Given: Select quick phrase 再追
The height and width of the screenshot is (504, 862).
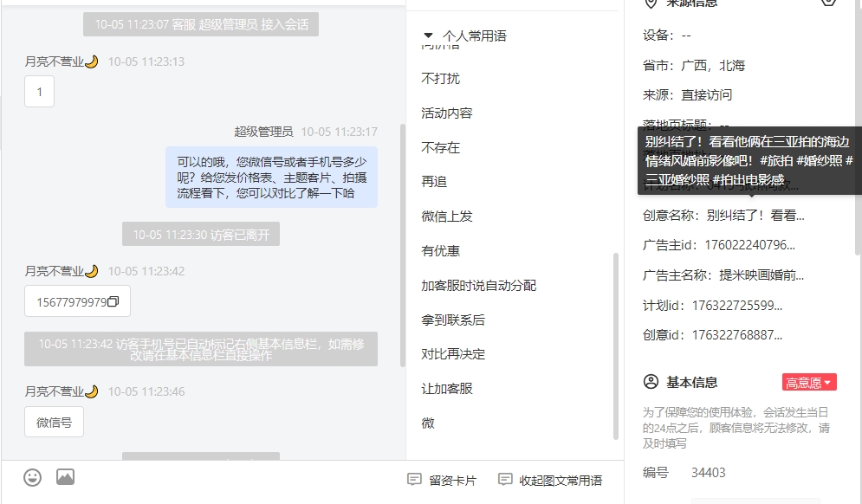Looking at the screenshot, I should (434, 181).
